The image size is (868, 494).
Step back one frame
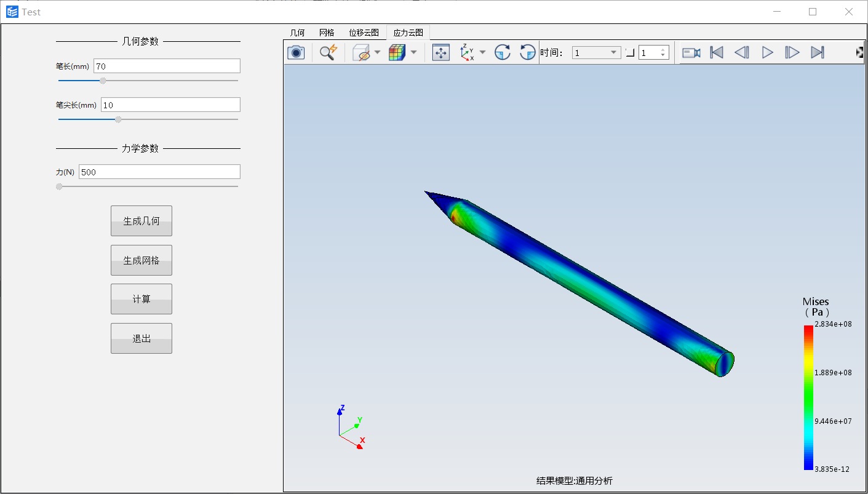pos(742,53)
